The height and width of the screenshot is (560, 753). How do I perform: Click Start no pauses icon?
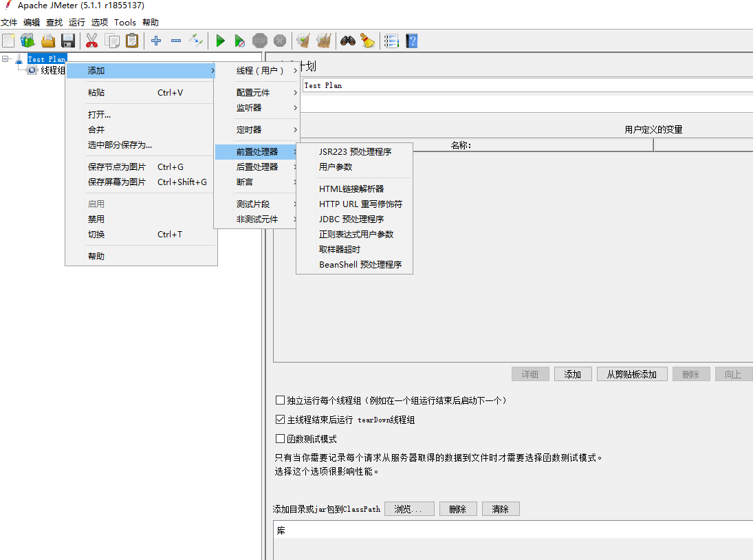(239, 41)
